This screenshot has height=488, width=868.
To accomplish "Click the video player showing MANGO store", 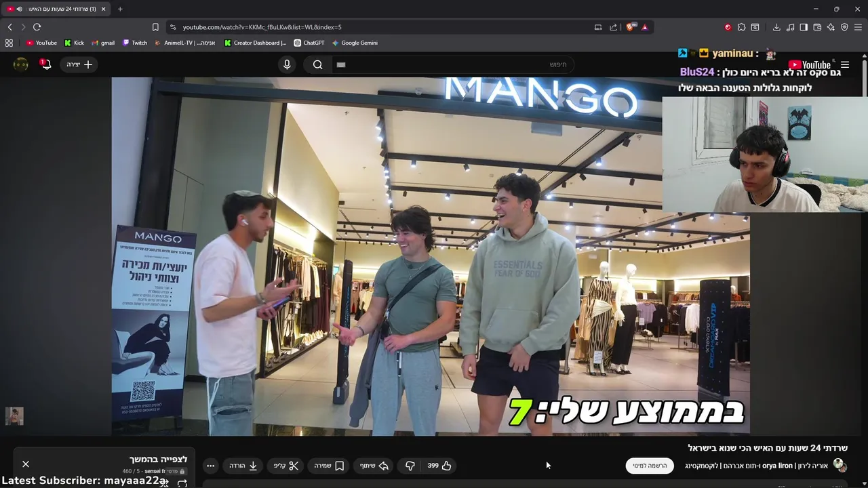I will point(431,256).
